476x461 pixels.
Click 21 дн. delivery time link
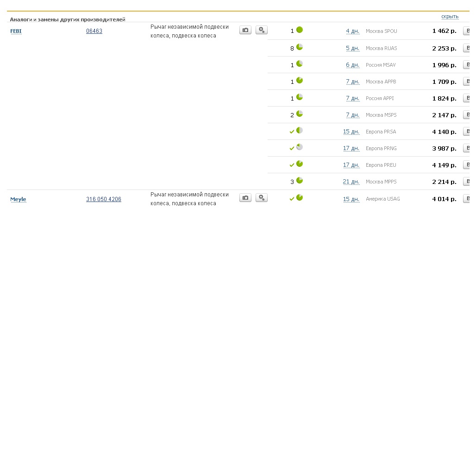coord(351,182)
